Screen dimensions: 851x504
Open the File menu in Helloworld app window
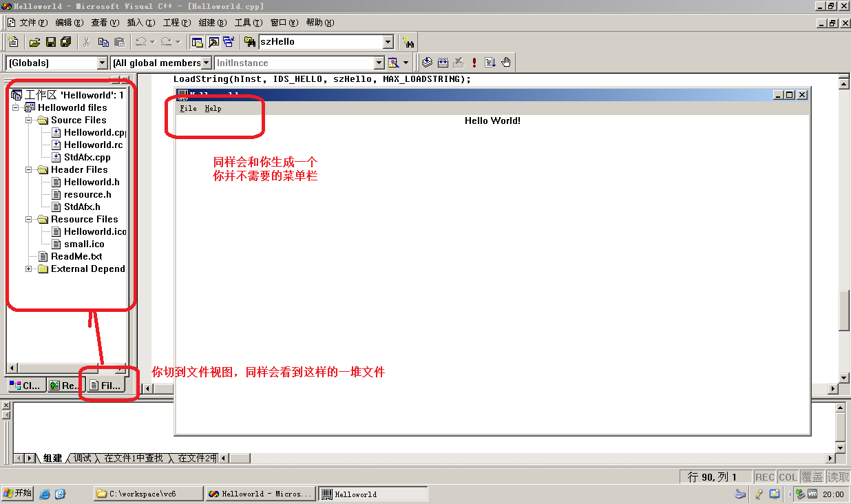coord(188,109)
